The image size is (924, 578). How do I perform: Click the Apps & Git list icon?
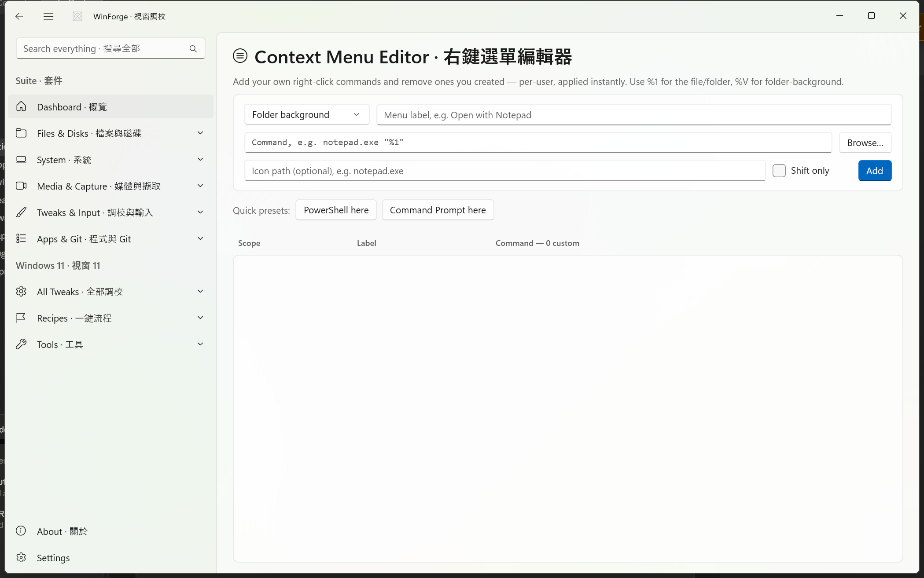pyautogui.click(x=21, y=238)
